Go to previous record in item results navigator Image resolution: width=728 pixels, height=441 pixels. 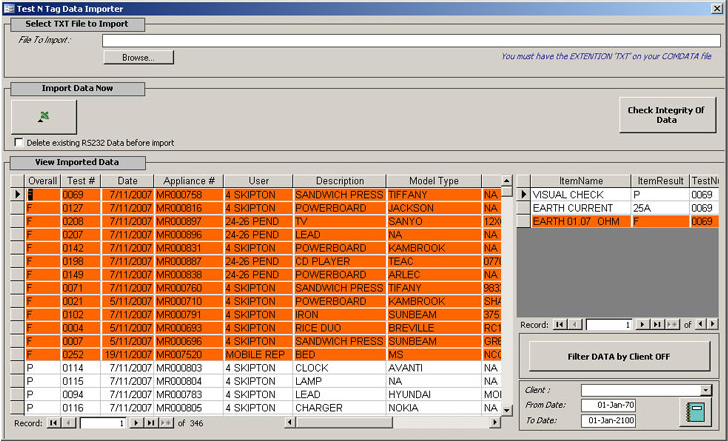(575, 324)
